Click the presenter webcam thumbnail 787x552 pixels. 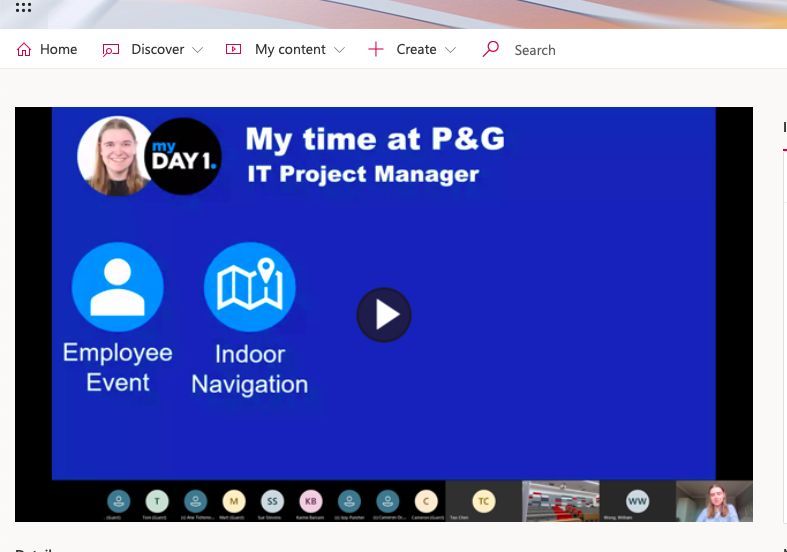coord(714,501)
